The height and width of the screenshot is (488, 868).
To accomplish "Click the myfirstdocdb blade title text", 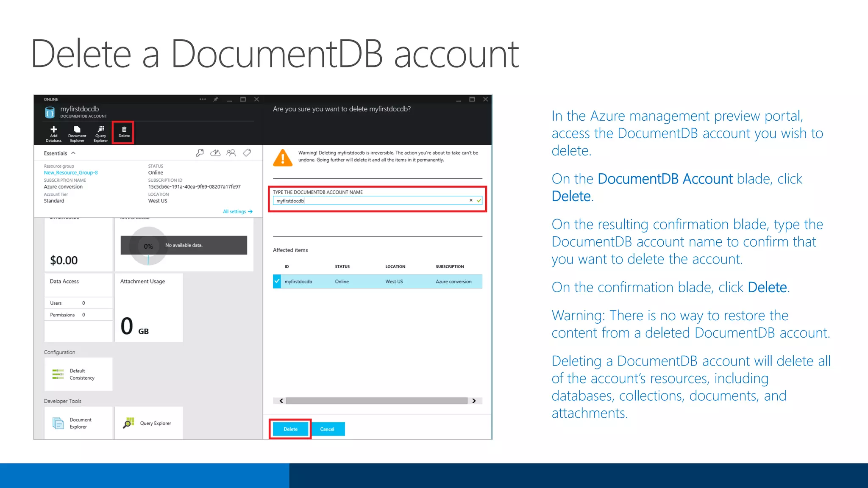I will (80, 109).
